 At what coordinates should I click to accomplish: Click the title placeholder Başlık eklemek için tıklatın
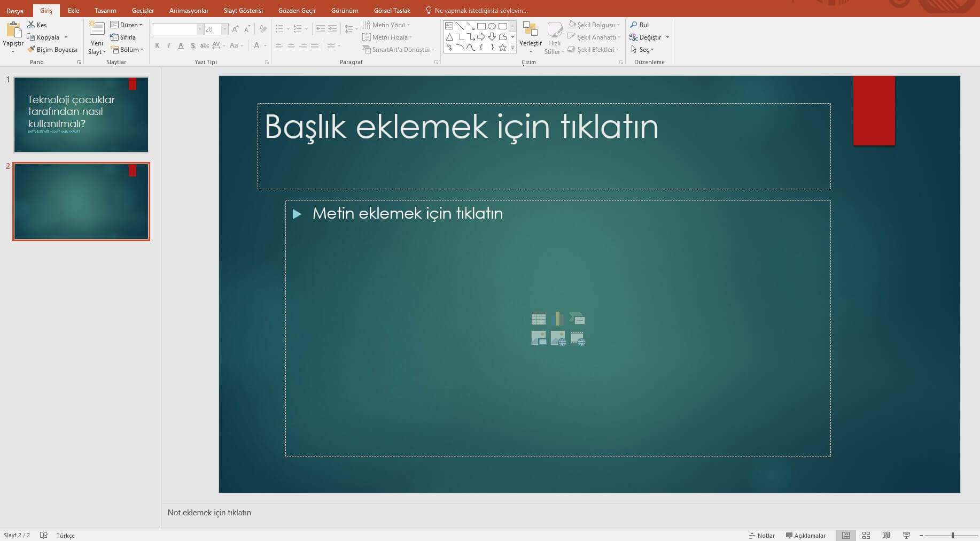click(544, 146)
